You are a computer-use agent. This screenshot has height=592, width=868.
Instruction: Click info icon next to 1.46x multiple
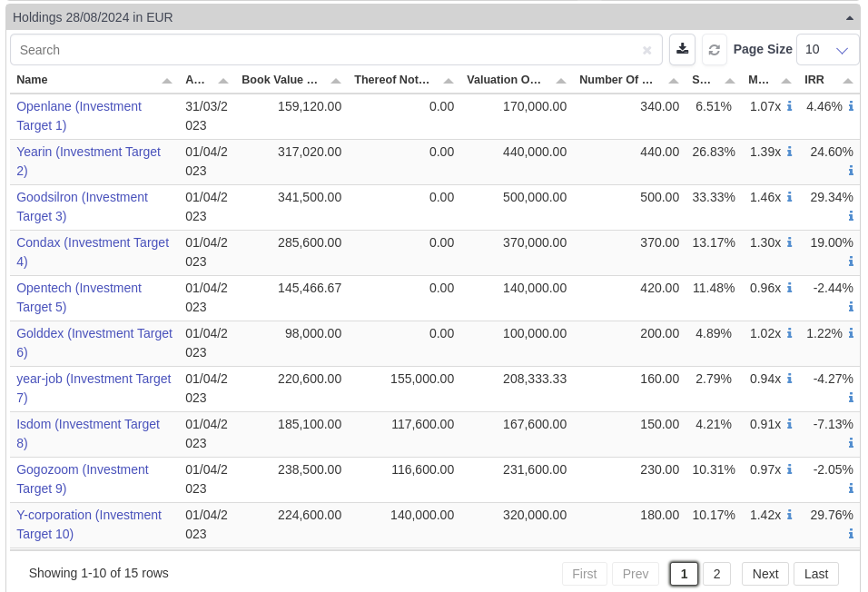pyautogui.click(x=789, y=197)
